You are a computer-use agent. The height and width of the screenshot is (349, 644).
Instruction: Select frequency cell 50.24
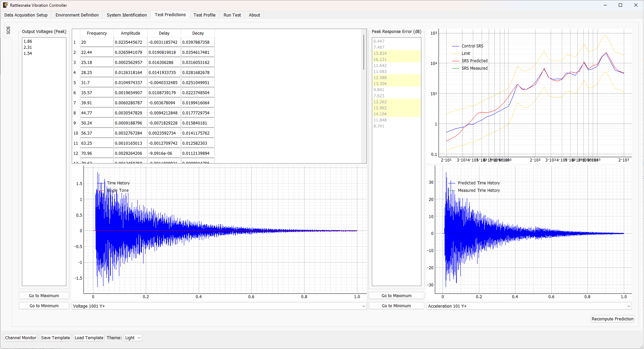(97, 123)
